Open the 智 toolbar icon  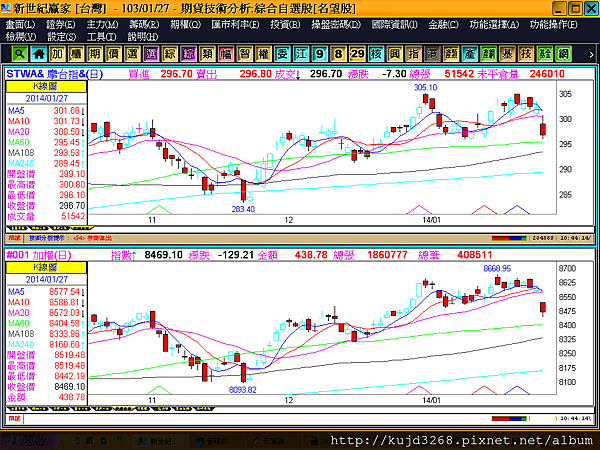click(245, 54)
